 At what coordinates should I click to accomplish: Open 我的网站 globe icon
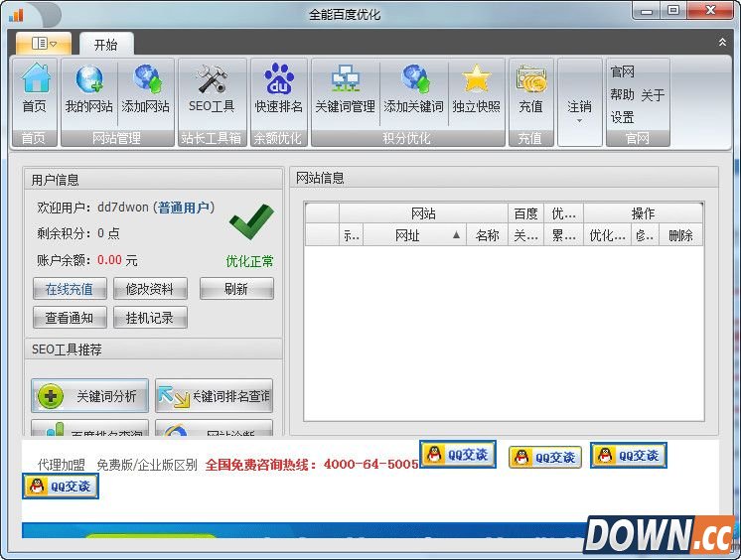point(88,88)
